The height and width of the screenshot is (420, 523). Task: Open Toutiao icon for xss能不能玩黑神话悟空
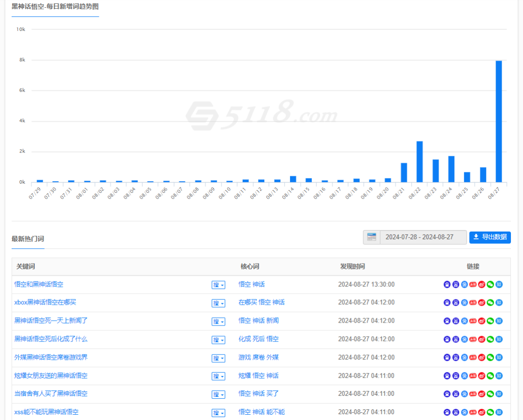(x=473, y=412)
